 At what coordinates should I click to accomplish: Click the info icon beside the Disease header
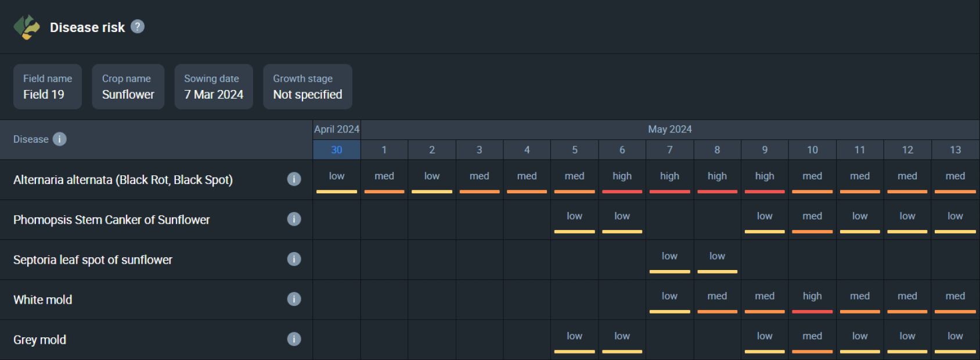(x=60, y=139)
